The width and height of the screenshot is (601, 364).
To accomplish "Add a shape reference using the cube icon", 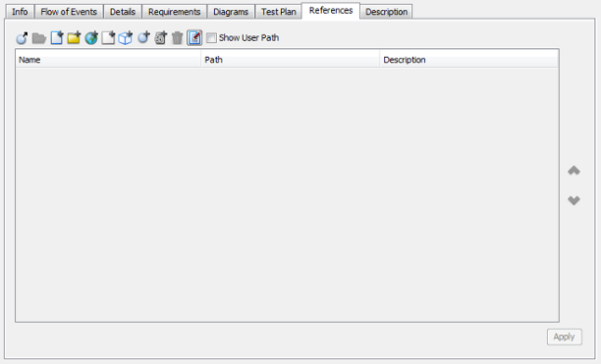I will pyautogui.click(x=126, y=38).
